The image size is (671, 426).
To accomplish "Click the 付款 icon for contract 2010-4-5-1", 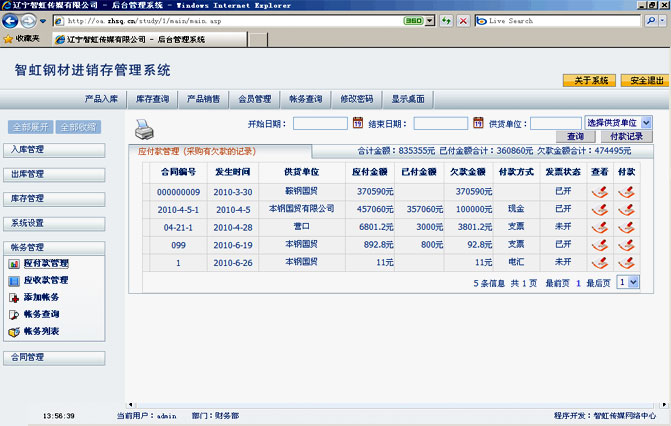I will coord(626,209).
